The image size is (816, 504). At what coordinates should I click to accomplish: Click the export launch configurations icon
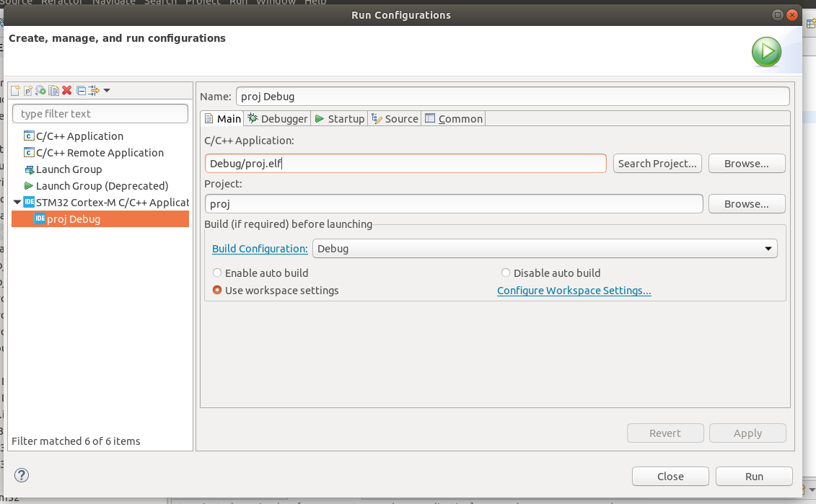pos(40,90)
